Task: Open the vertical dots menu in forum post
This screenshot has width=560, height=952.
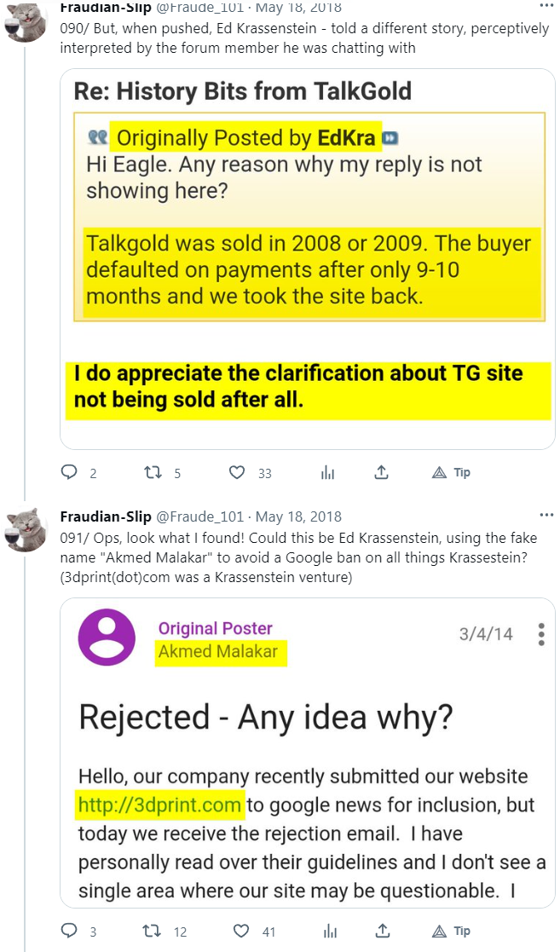Action: tap(540, 635)
